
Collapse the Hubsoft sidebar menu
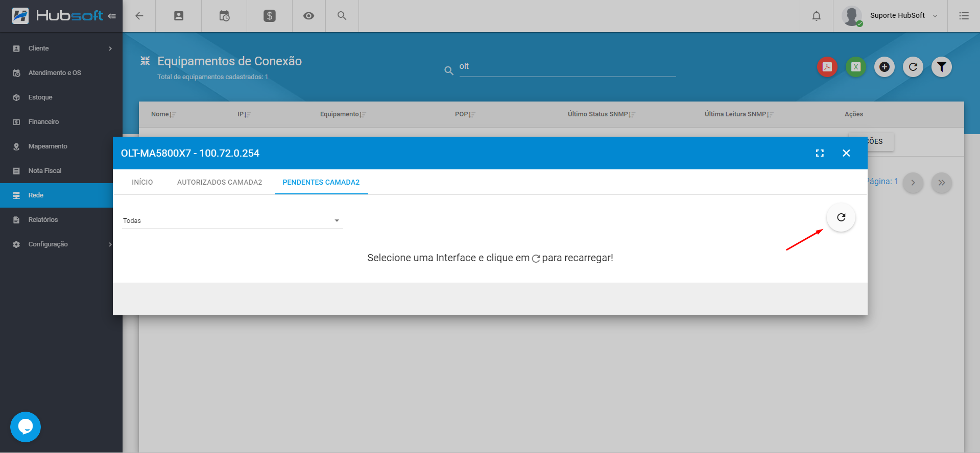[x=112, y=16]
